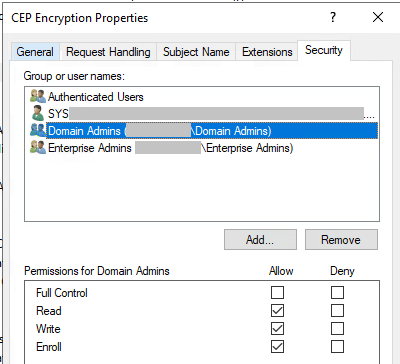Check Deny for Enroll permission
The height and width of the screenshot is (364, 400).
[x=337, y=347]
